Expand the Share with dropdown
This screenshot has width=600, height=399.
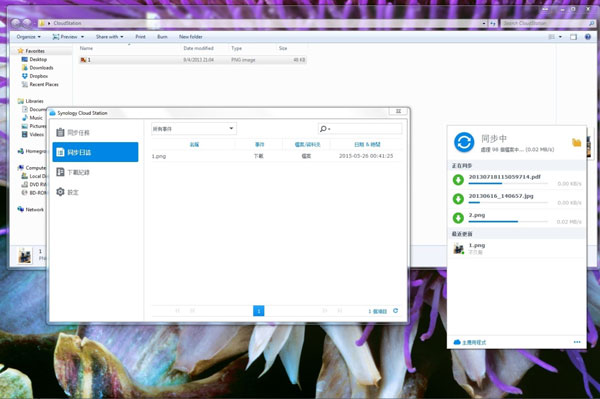pyautogui.click(x=109, y=37)
